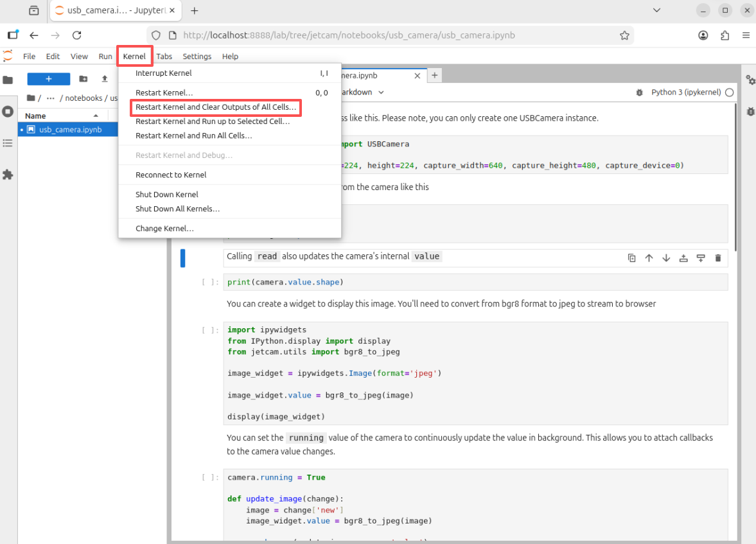
Task: Open the Extension Manager puzzle icon
Action: point(8,175)
